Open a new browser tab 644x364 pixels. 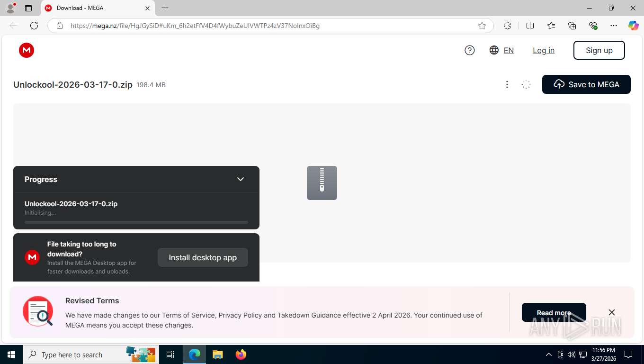[x=165, y=8]
